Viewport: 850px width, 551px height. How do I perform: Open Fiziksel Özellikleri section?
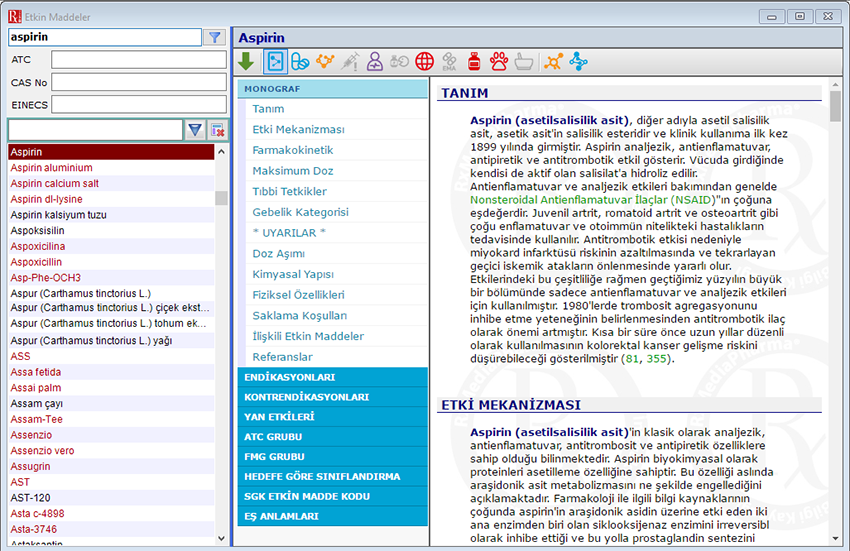point(298,294)
